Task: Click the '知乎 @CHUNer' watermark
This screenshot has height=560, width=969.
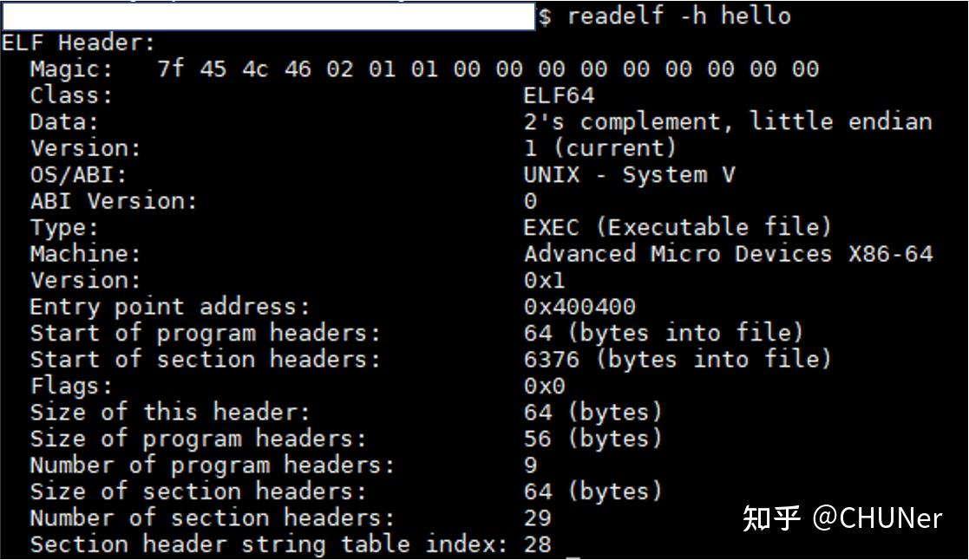Action: click(841, 518)
